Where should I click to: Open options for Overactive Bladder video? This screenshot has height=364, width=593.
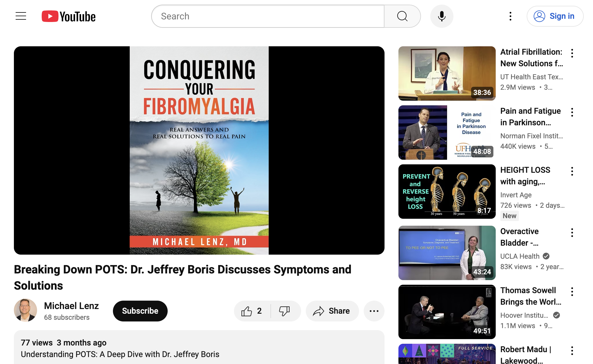click(572, 233)
